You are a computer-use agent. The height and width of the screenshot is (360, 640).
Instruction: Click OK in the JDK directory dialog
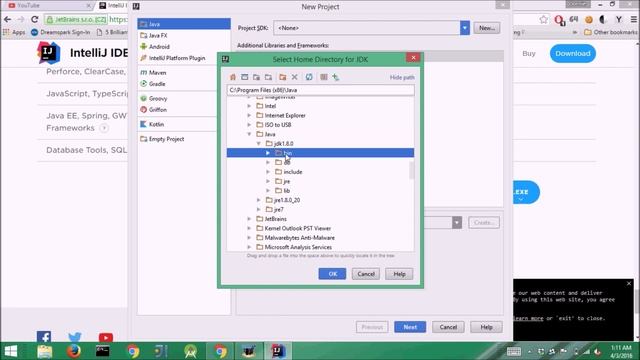coord(332,274)
